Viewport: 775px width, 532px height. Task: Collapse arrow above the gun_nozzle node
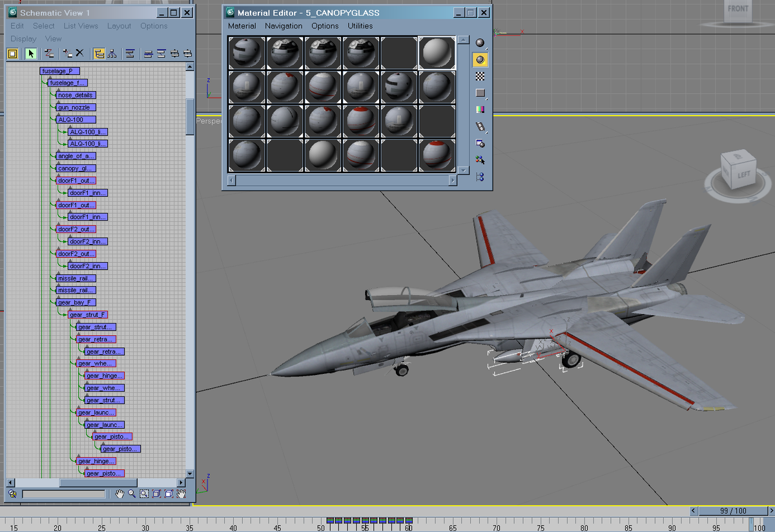tap(59, 102)
